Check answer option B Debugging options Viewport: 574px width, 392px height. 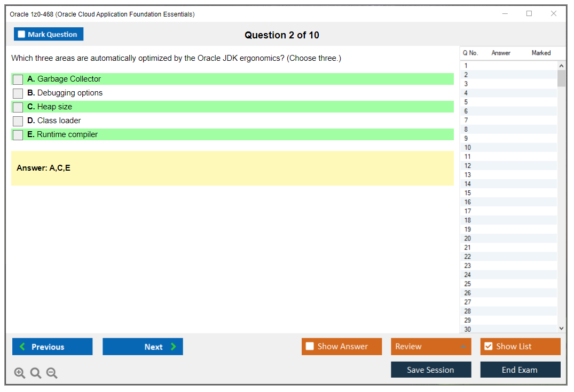17,93
